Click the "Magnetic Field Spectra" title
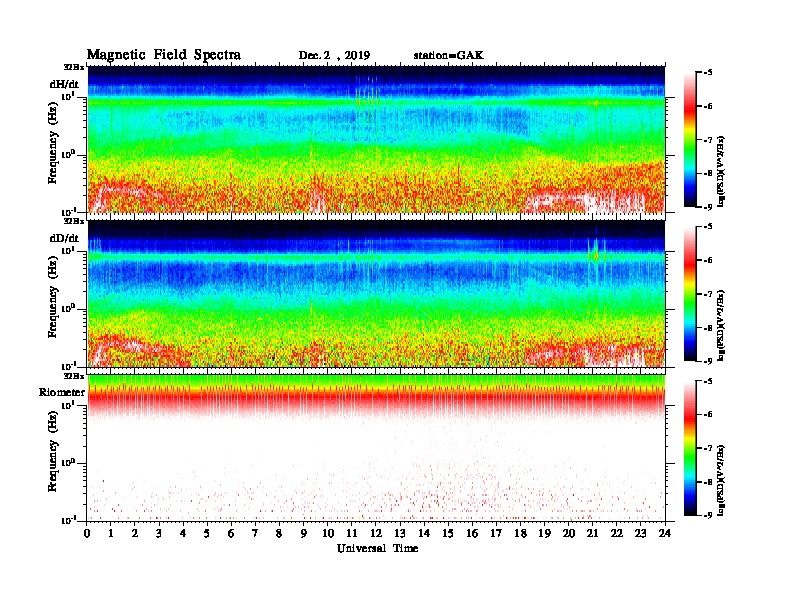The width and height of the screenshot is (792, 612). [x=164, y=55]
